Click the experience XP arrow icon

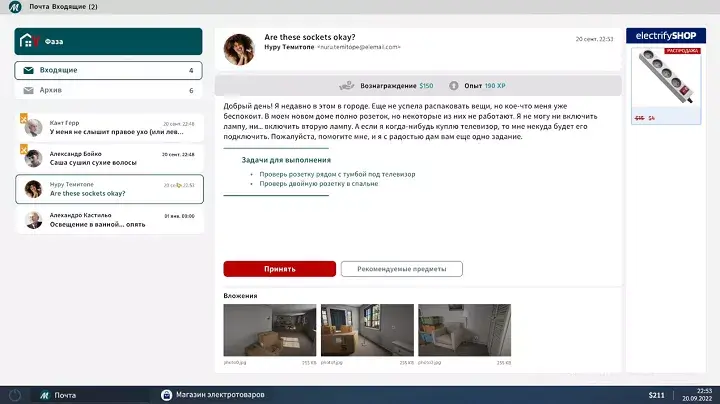coord(455,86)
